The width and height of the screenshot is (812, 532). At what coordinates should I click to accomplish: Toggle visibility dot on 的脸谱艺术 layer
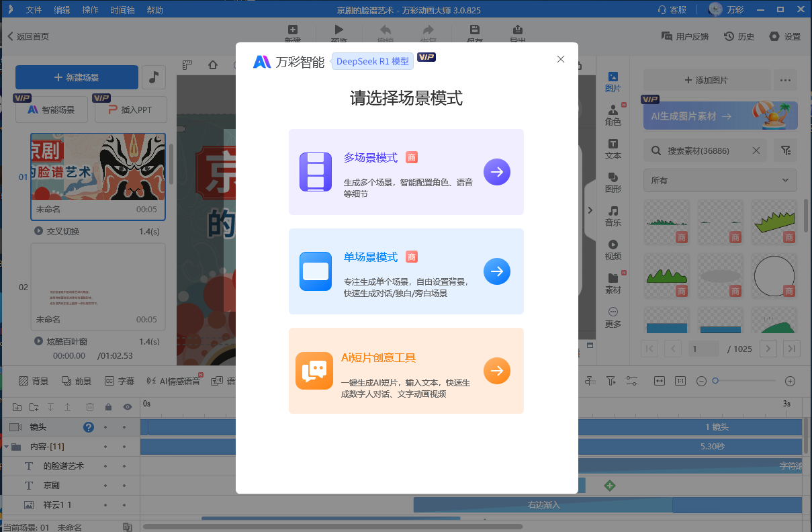[x=124, y=465]
